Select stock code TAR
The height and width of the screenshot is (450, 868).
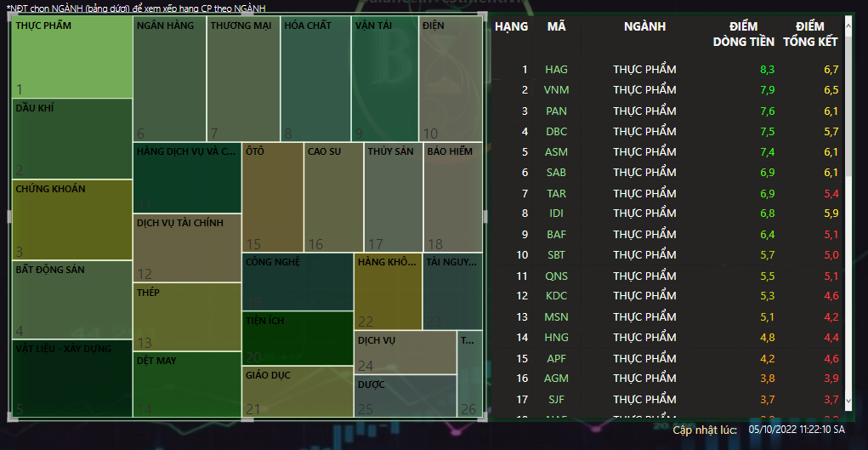[x=556, y=193]
